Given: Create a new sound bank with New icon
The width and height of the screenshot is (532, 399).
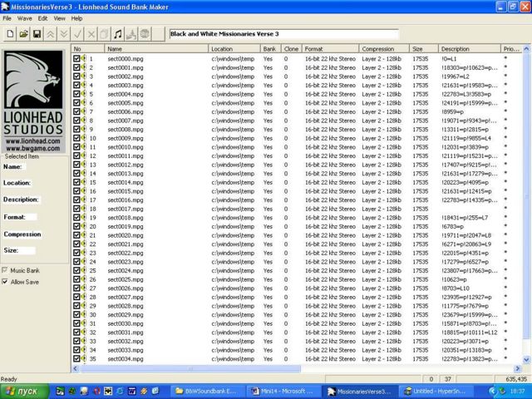Looking at the screenshot, I should click(10, 34).
